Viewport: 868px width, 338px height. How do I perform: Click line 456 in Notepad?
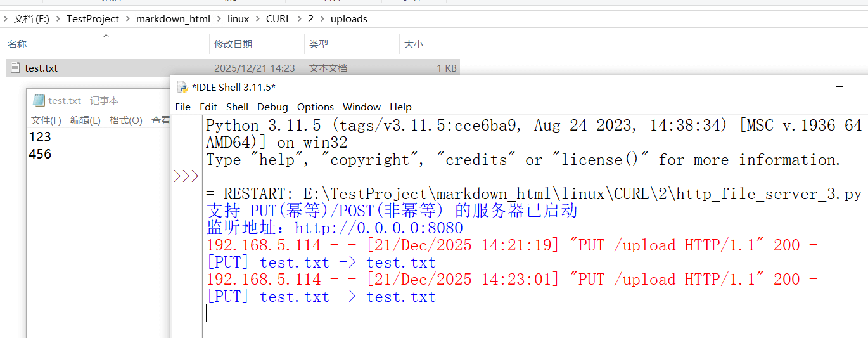click(x=40, y=154)
